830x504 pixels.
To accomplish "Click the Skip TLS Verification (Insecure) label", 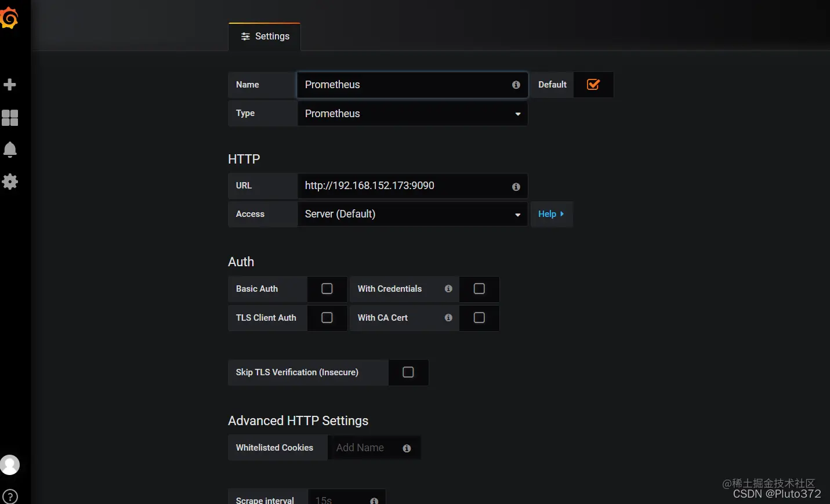I will click(x=297, y=372).
